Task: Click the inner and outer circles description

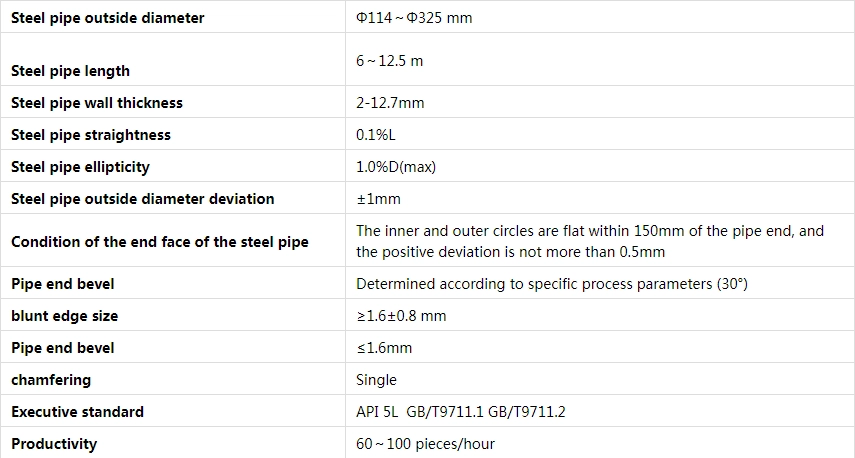Action: [590, 242]
